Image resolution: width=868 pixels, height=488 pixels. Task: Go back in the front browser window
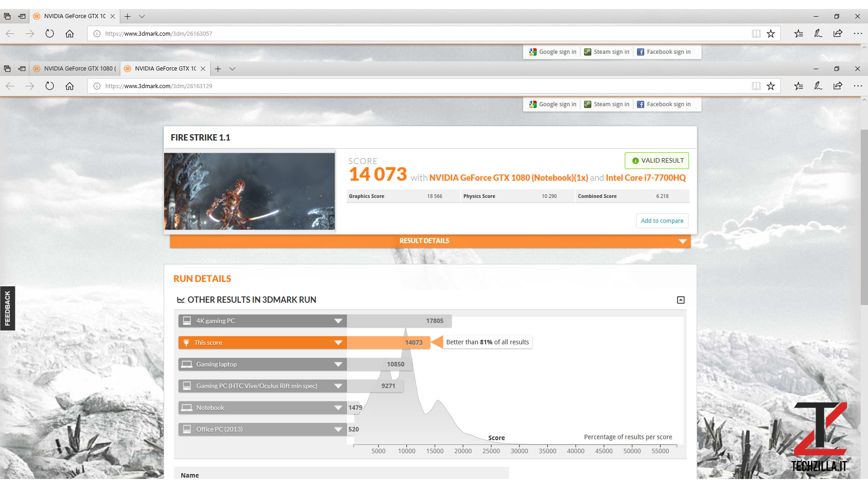[10, 86]
